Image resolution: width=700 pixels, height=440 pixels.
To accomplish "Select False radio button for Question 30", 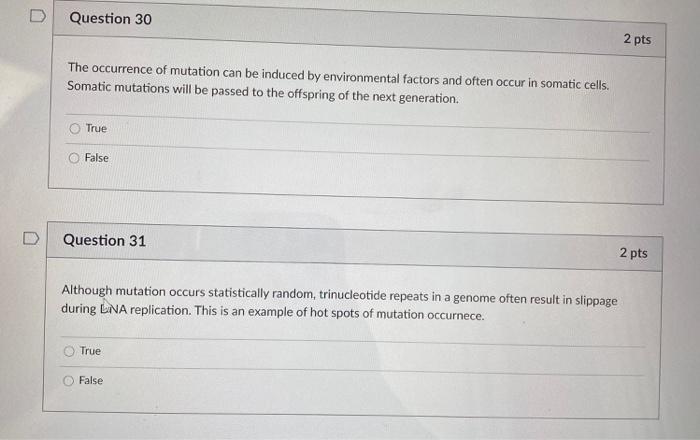I will tap(74, 158).
